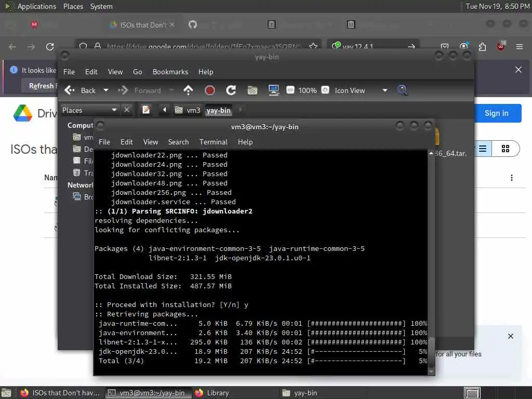Open the Terminal menu

214,142
